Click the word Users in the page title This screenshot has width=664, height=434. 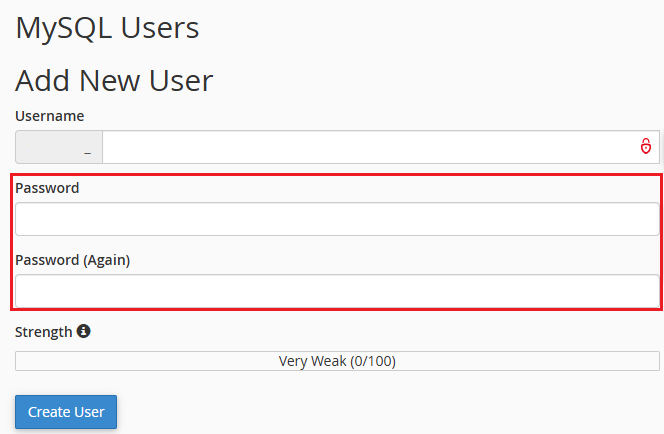(x=160, y=28)
